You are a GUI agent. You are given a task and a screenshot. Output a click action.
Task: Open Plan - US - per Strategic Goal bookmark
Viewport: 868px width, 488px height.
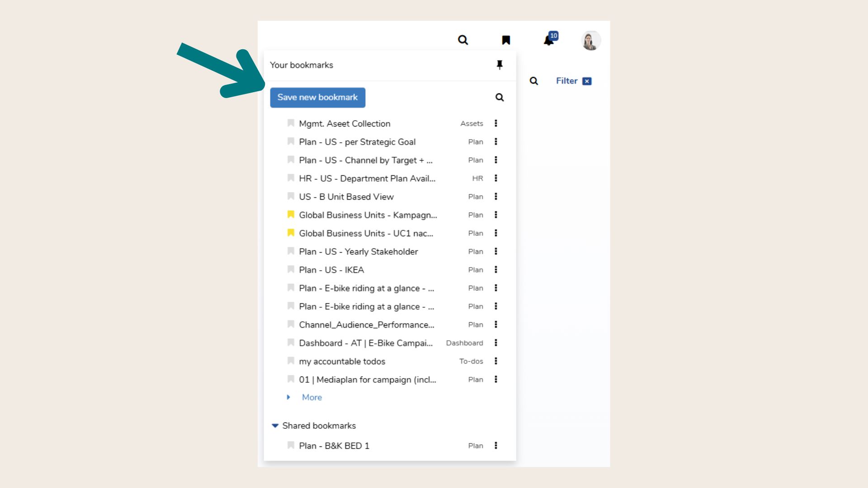357,142
